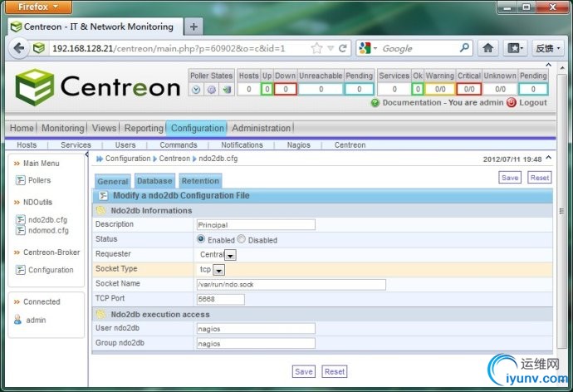Open the Documentation link
The height and width of the screenshot is (392, 573).
(412, 103)
